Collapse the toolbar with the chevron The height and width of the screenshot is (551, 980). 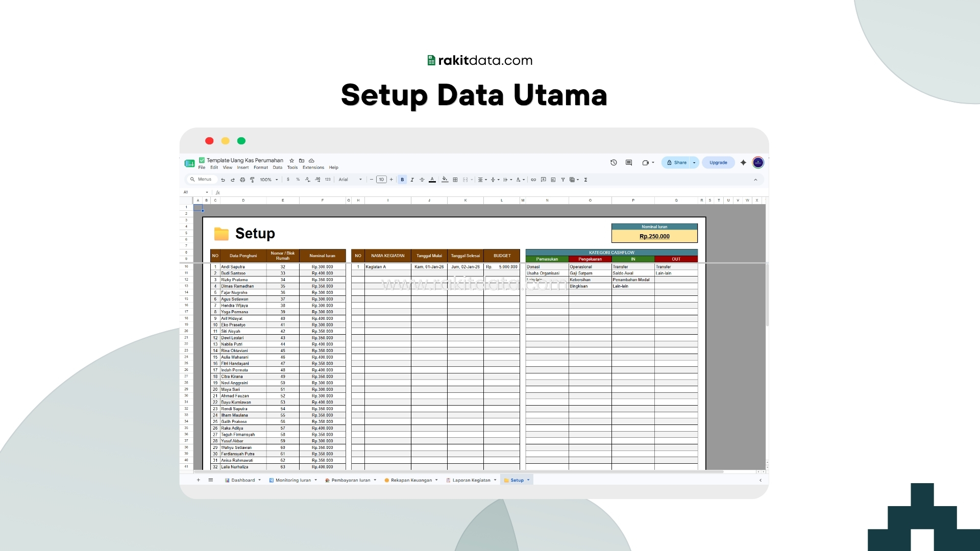coord(755,180)
